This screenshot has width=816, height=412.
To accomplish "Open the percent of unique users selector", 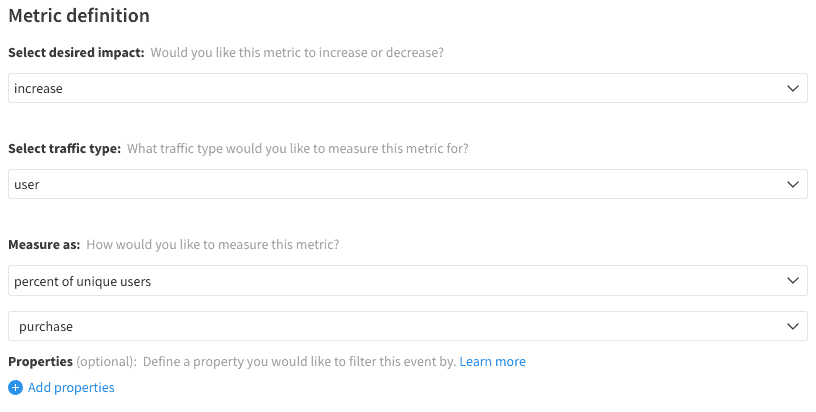I will (x=400, y=281).
